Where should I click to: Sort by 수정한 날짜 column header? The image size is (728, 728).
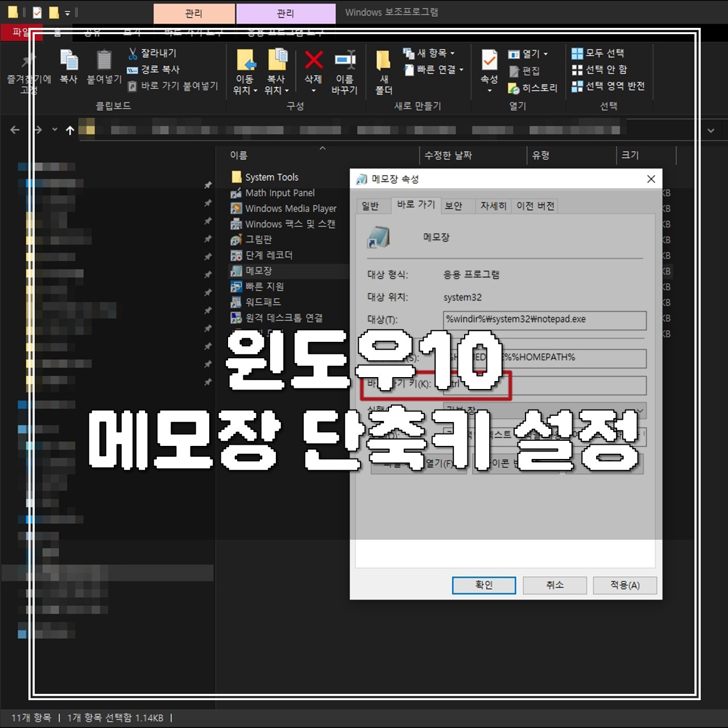(x=448, y=155)
